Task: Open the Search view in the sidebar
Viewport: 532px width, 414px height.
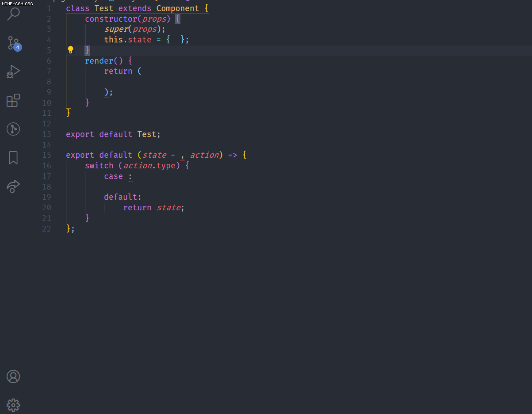Action: (13, 14)
